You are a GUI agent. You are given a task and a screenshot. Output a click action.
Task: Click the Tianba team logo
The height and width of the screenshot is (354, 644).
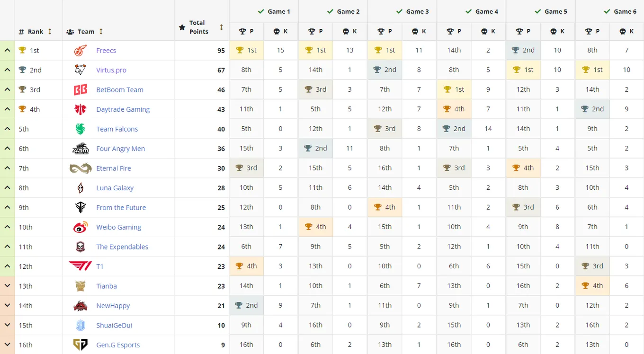[x=80, y=286]
